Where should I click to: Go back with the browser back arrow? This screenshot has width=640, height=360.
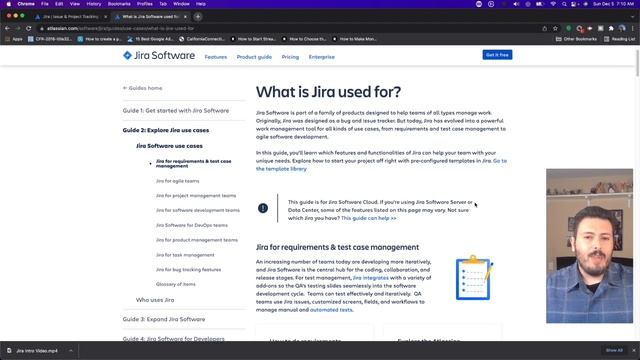7,28
